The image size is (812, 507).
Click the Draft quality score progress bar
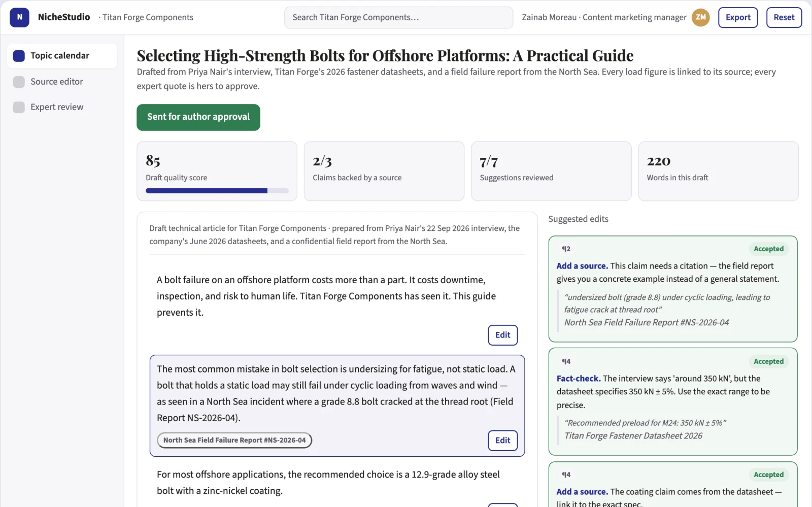pyautogui.click(x=217, y=191)
